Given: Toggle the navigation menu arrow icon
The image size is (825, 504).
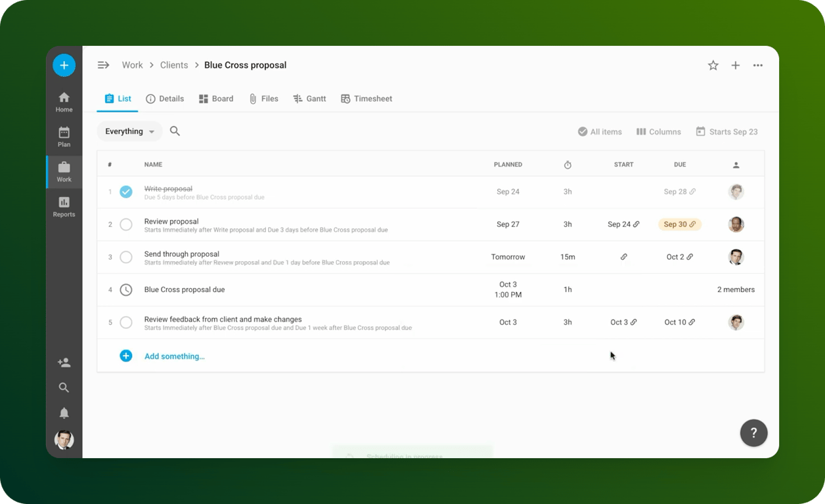Looking at the screenshot, I should (103, 65).
